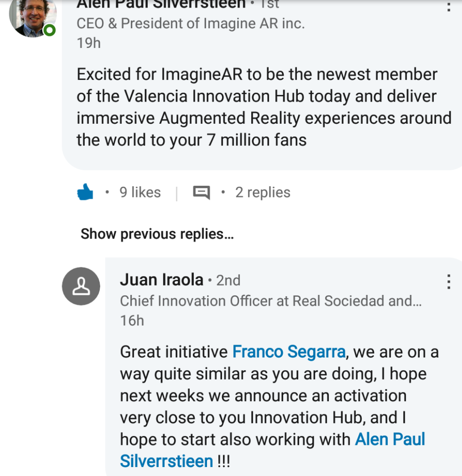
Task: Expand Show previous replies
Action: coord(157,234)
